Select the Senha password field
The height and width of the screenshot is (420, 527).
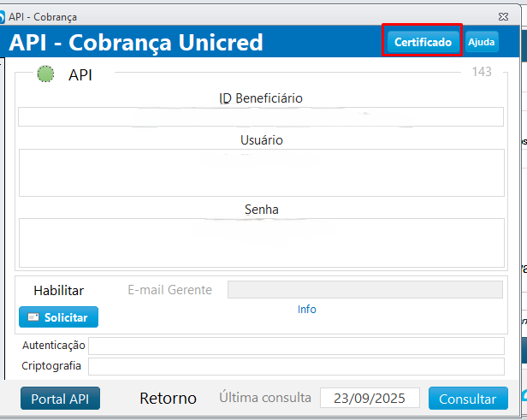tap(261, 243)
